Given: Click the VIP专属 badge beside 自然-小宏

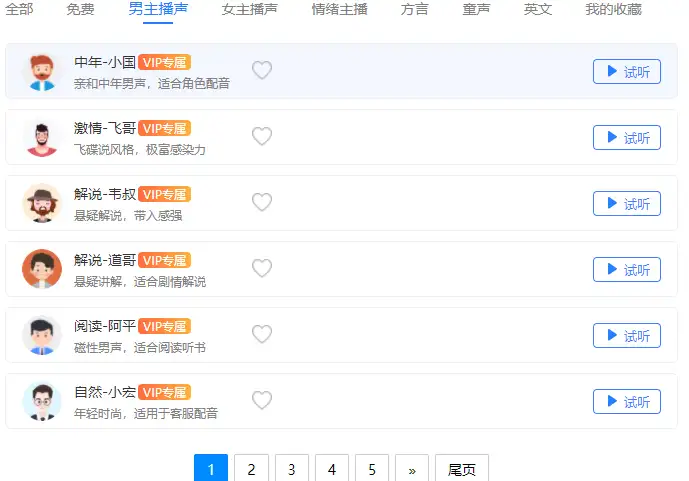Looking at the screenshot, I should tap(164, 392).
